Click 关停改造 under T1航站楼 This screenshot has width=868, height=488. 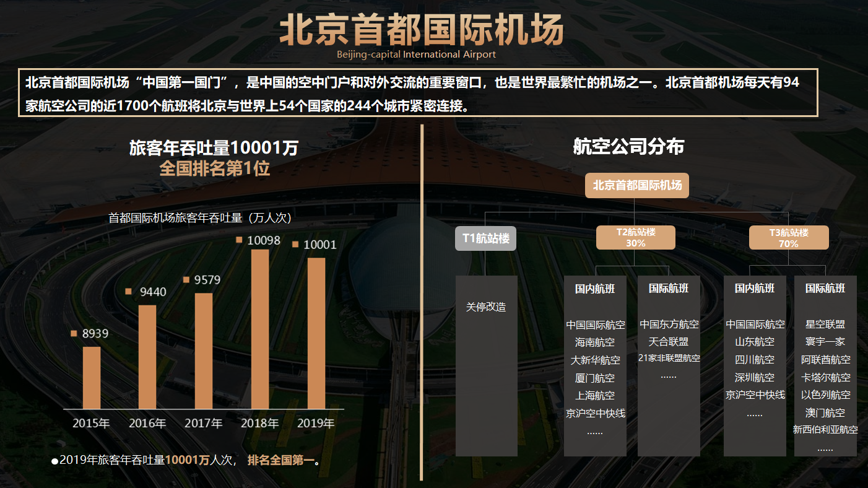click(486, 307)
